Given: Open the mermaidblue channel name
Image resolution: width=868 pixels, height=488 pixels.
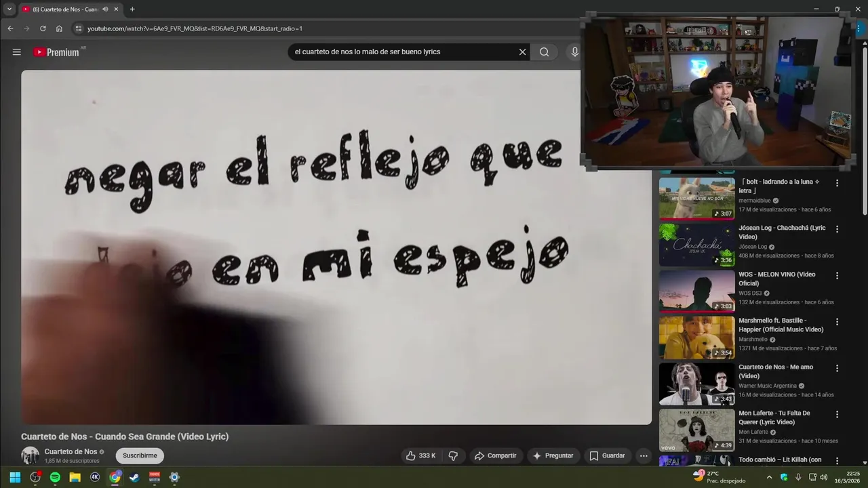Looking at the screenshot, I should pyautogui.click(x=755, y=201).
